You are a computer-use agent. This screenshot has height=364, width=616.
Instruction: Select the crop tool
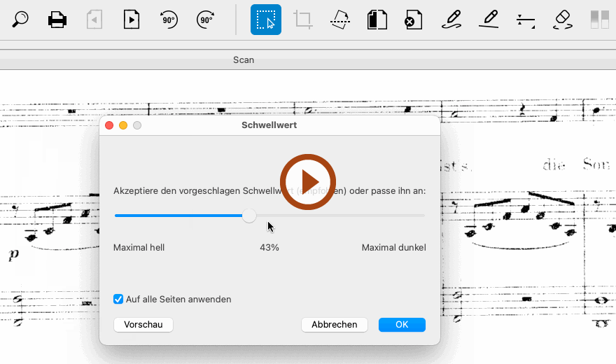[303, 20]
